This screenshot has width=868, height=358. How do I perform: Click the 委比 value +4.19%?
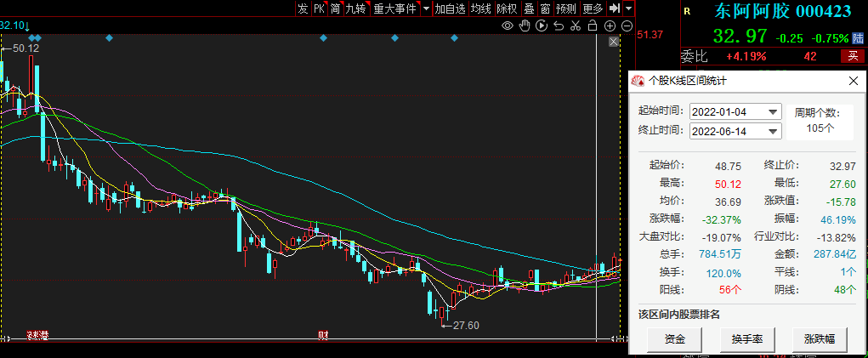pos(746,56)
